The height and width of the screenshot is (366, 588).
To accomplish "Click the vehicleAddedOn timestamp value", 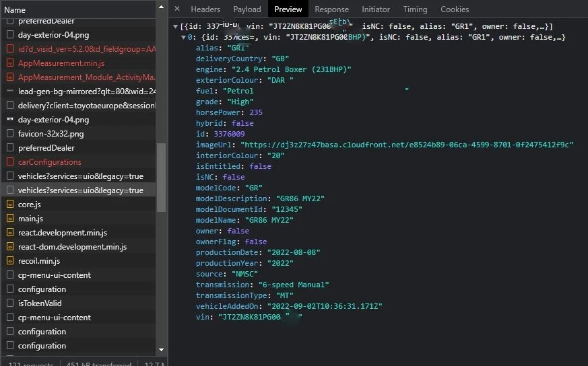I will [x=325, y=306].
